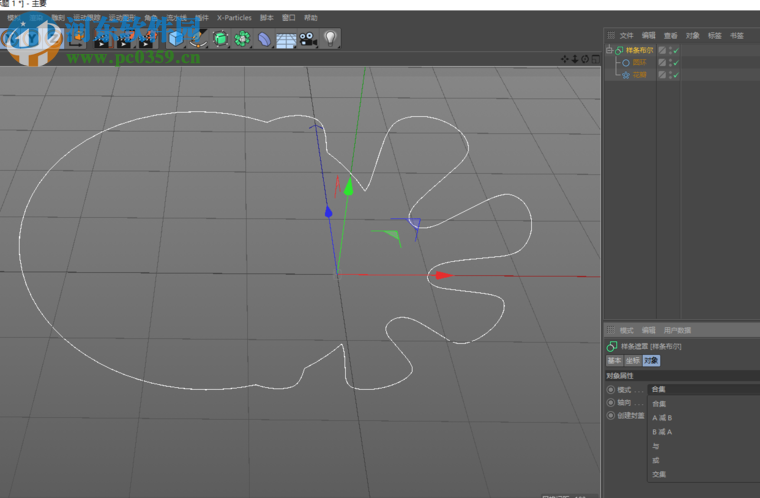Click the light bulb icon
The image size is (760, 498).
330,38
